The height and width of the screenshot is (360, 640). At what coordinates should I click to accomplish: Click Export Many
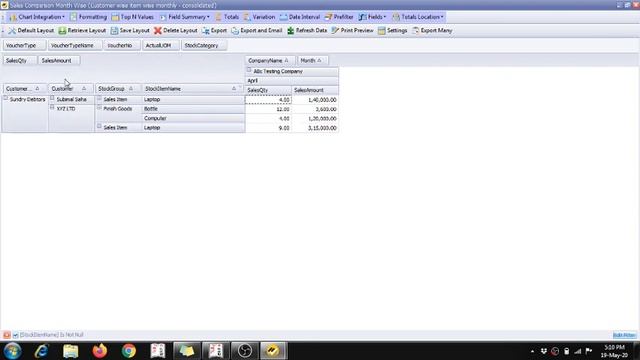(x=432, y=31)
